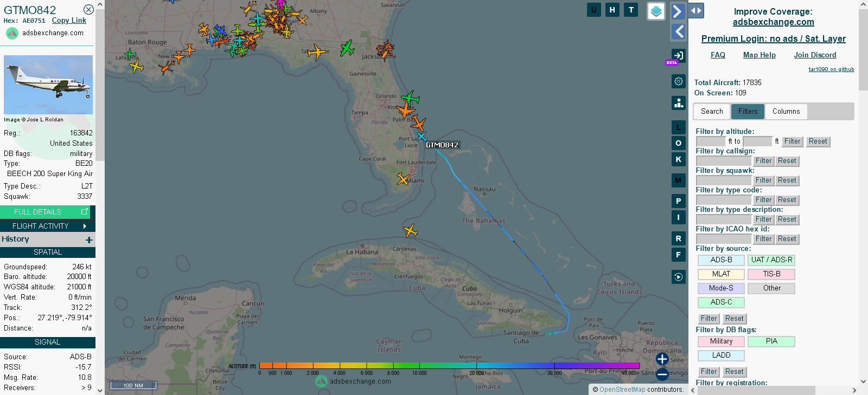This screenshot has width=868, height=395.
Task: Toggle the O map option button
Action: [678, 143]
